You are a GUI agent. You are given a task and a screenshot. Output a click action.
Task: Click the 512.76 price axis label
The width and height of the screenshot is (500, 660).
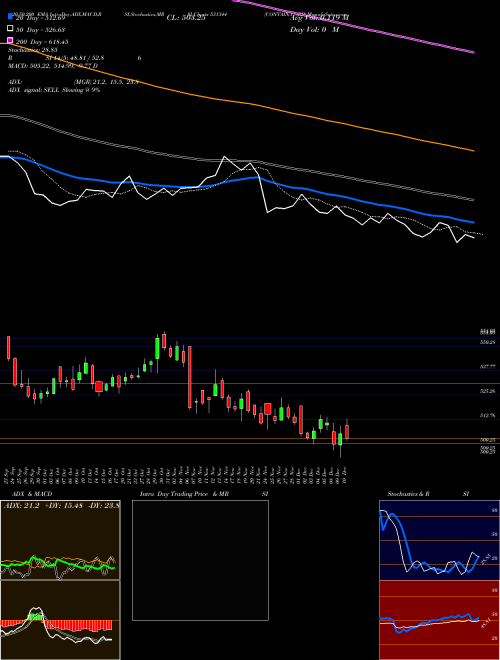pyautogui.click(x=487, y=415)
